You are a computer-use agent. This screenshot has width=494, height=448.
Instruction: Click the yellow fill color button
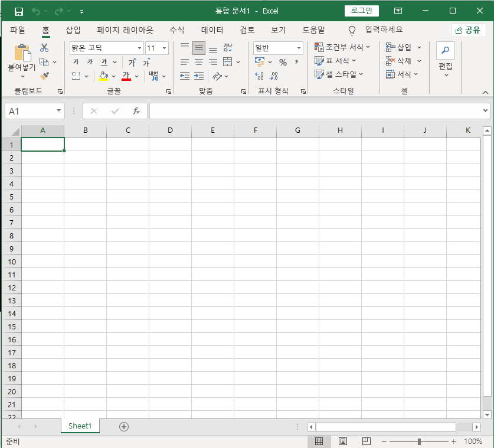click(103, 76)
